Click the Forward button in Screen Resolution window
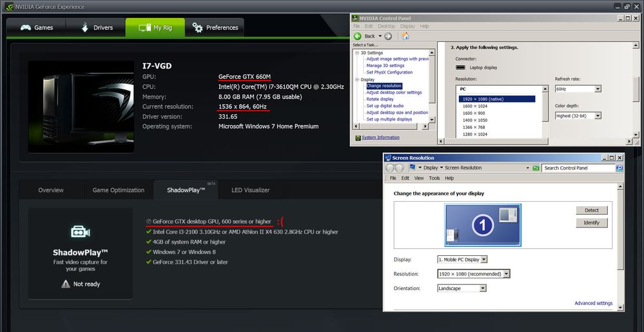 [400, 168]
